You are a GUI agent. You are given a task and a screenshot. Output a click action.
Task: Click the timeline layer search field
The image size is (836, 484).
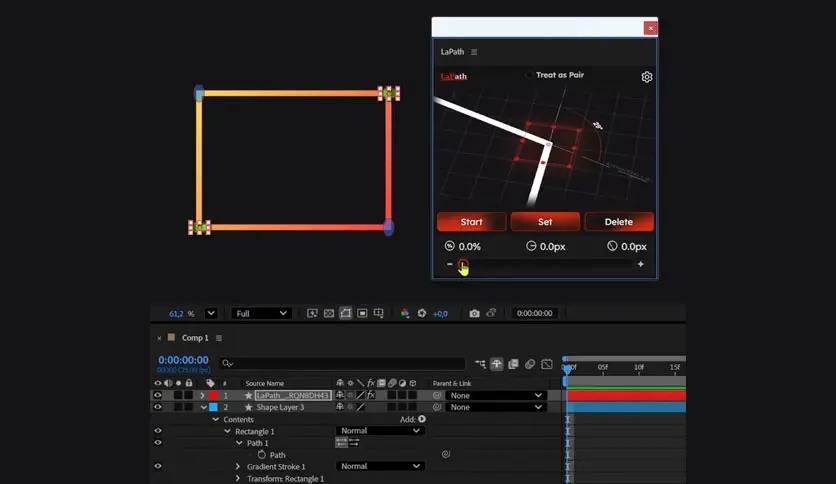tap(342, 364)
